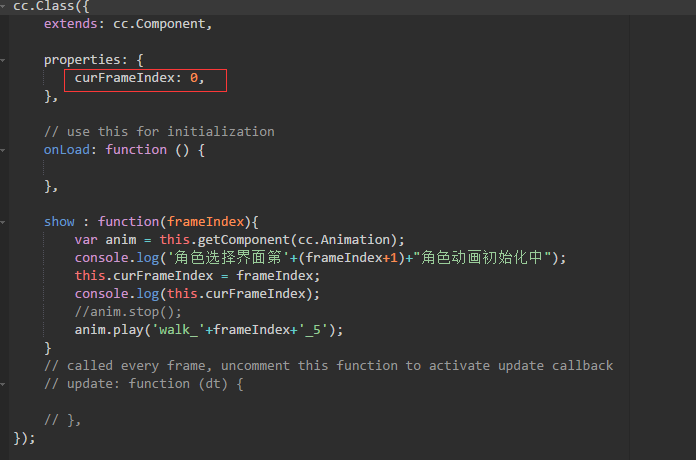Click 'anim.play' call
Viewport: 696px width, 460px height.
tap(109, 330)
